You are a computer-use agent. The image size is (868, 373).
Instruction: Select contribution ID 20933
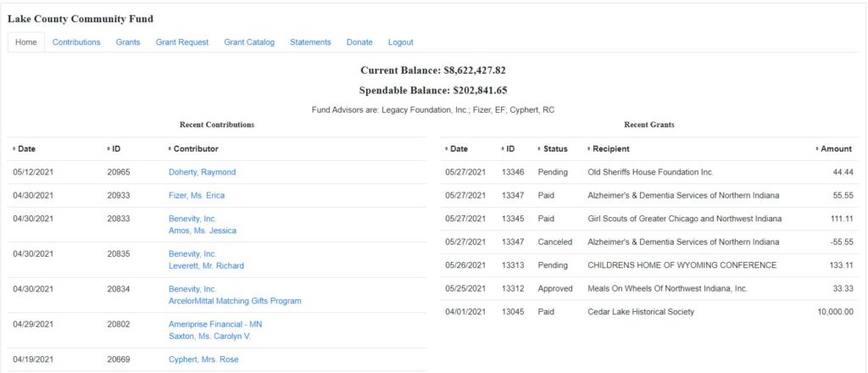(x=119, y=195)
